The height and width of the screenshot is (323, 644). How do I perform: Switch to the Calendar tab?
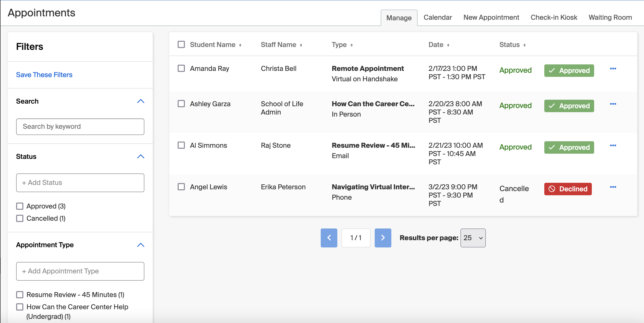pos(438,17)
